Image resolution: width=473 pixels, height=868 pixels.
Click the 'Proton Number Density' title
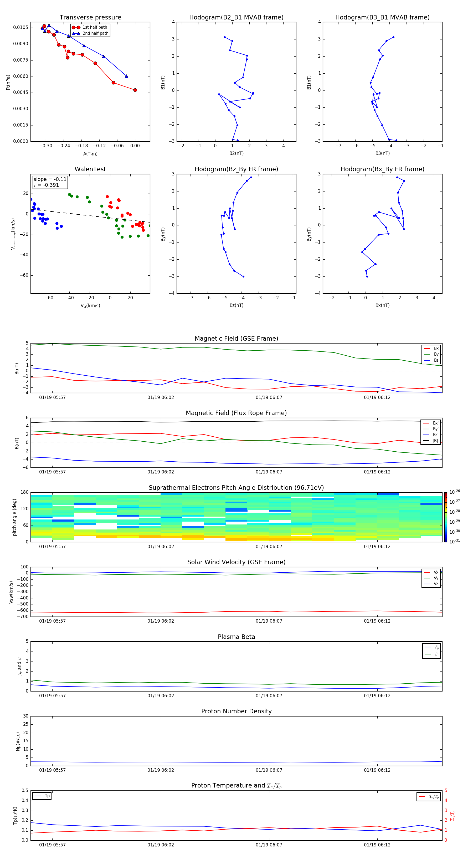236,711
